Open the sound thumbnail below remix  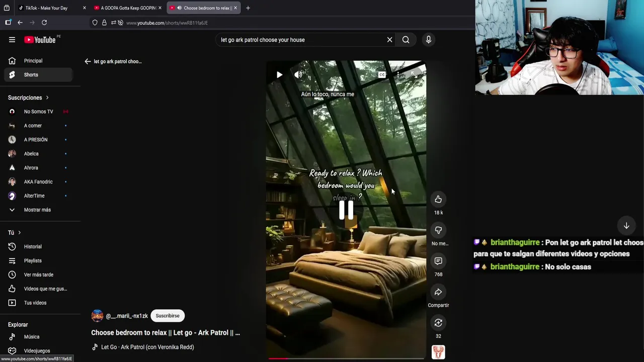tap(438, 352)
